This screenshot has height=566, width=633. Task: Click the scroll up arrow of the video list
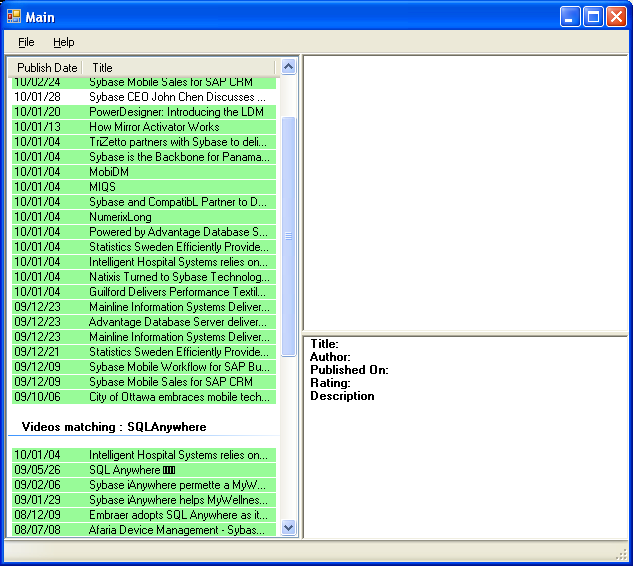(288, 66)
